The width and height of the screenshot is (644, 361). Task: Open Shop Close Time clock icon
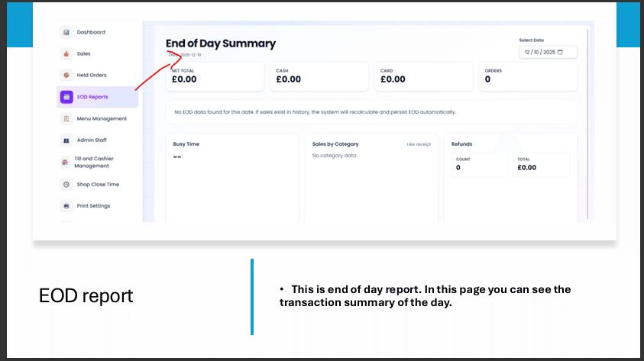66,185
